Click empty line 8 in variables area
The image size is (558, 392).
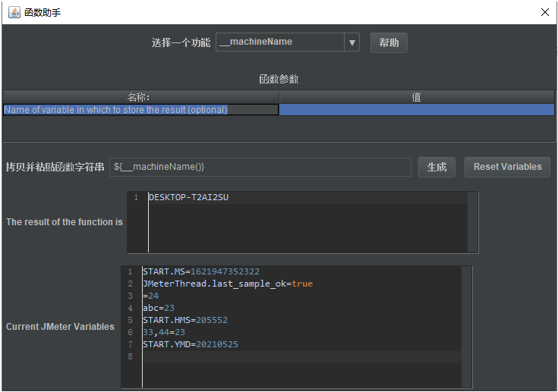point(302,356)
